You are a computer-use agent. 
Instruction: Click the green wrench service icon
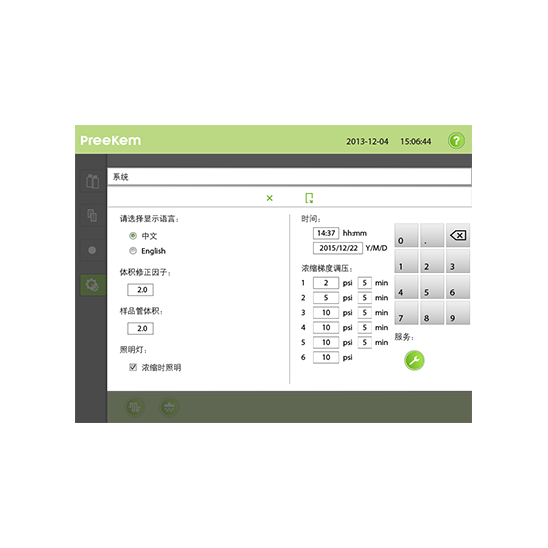tap(414, 360)
